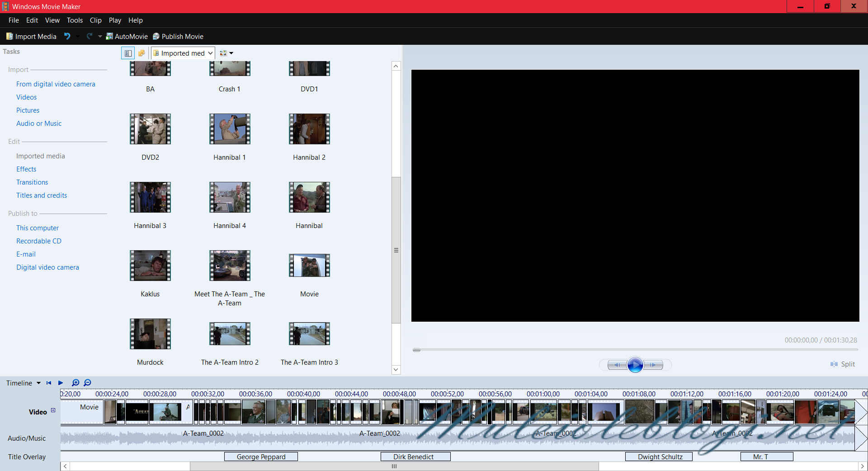Open the Clip menu

coord(95,20)
